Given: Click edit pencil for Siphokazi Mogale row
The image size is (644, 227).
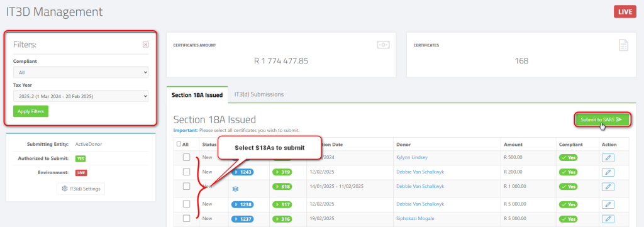Looking at the screenshot, I should click(608, 219).
